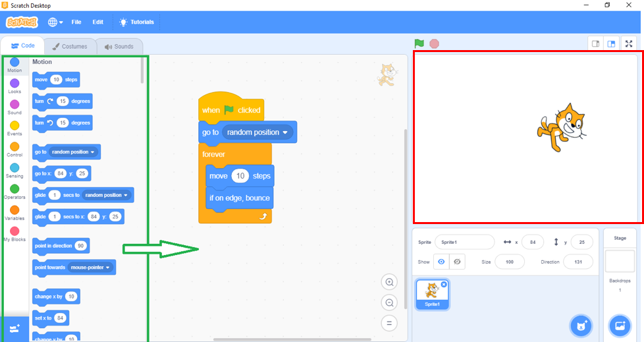Open the Choose a Backdrop button
The height and width of the screenshot is (342, 644).
pyautogui.click(x=619, y=326)
